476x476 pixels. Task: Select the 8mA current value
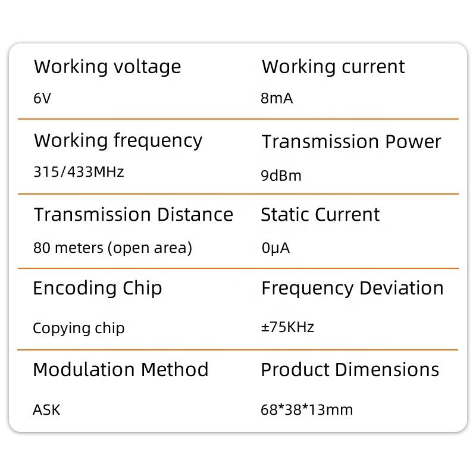pyautogui.click(x=277, y=98)
